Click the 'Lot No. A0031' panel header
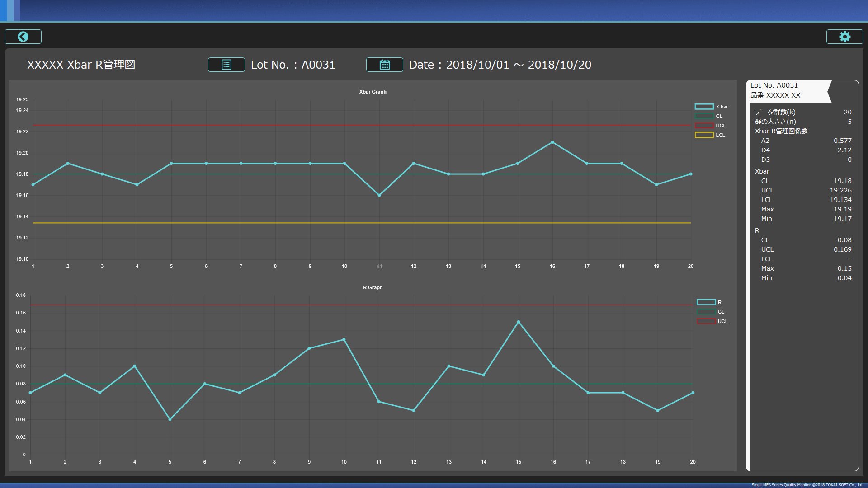 [x=774, y=85]
